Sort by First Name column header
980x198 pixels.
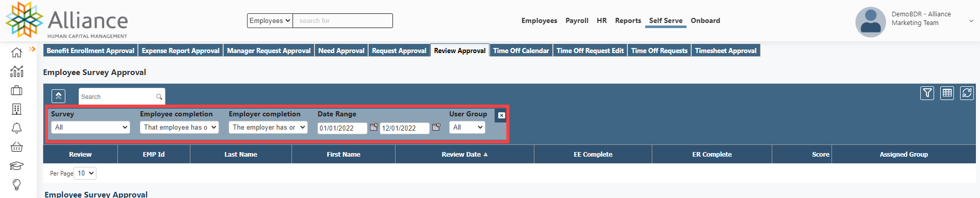(x=344, y=154)
